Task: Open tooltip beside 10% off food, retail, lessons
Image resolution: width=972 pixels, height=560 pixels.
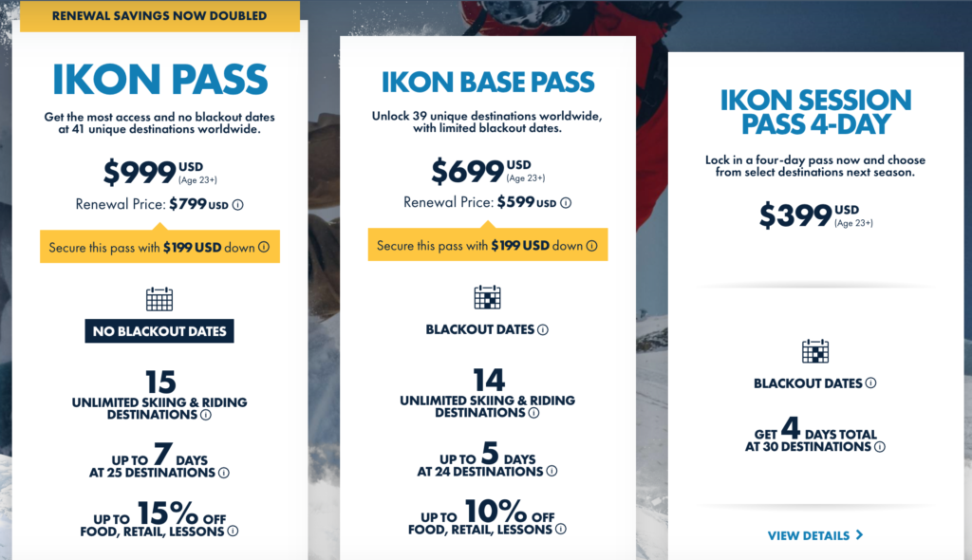Action: click(x=561, y=530)
